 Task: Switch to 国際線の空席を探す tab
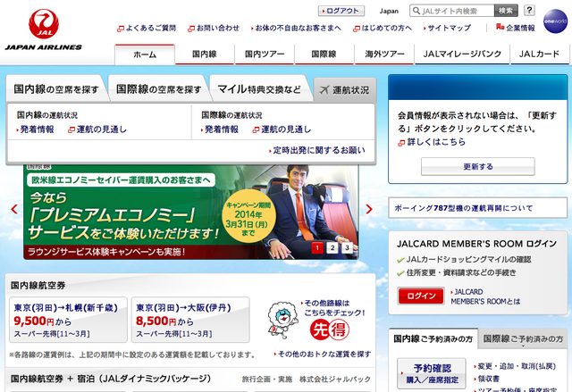coord(159,89)
